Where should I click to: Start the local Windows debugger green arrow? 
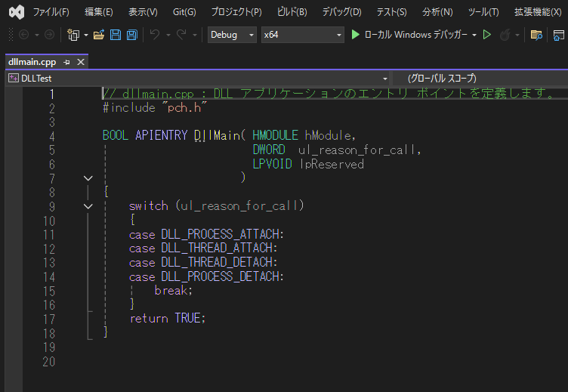pos(356,35)
